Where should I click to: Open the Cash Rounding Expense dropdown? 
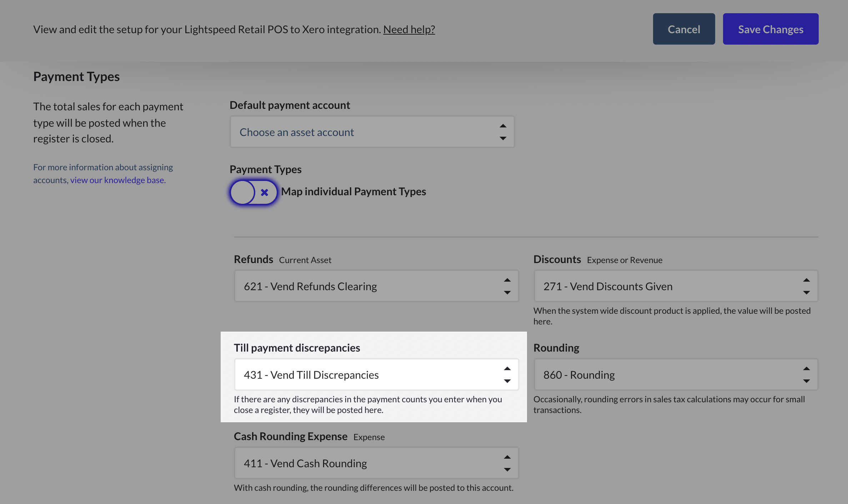[x=376, y=463]
